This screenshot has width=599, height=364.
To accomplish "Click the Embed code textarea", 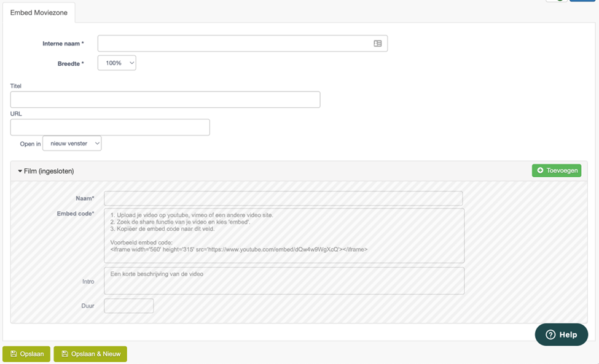I will pos(284,236).
